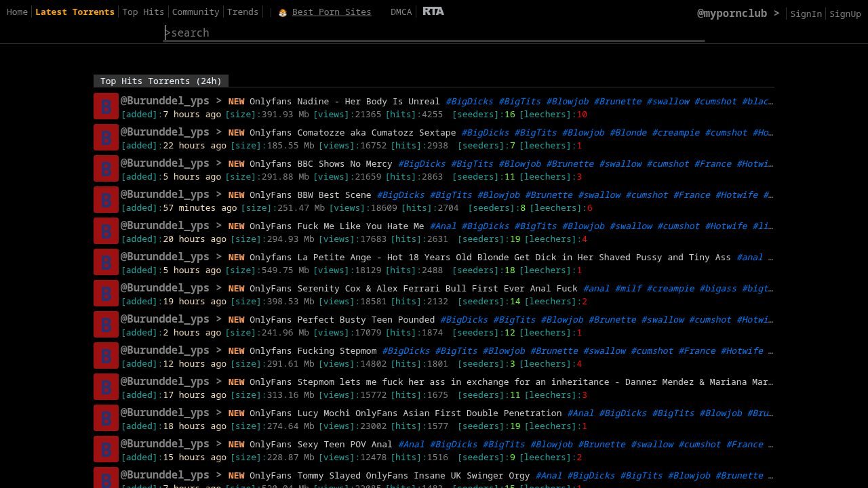Click uploader avatar on the 398.53 Mb row
868x488 pixels.
(x=106, y=293)
